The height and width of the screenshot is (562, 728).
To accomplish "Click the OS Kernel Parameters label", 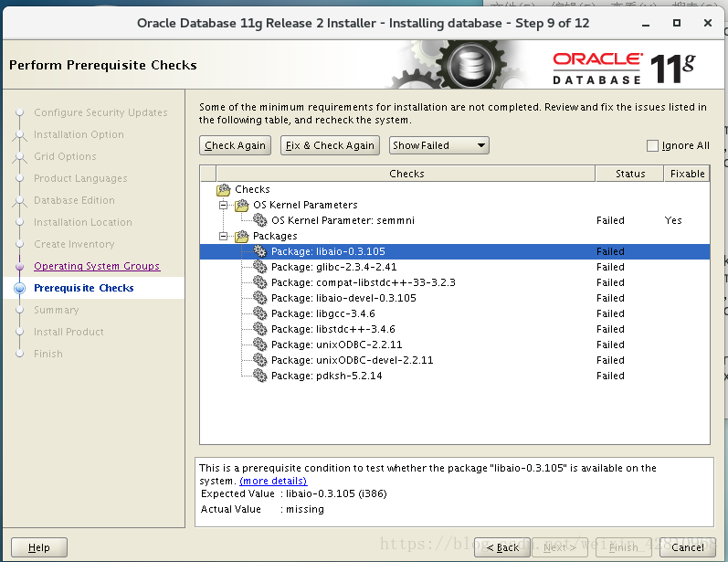I will pyautogui.click(x=305, y=205).
